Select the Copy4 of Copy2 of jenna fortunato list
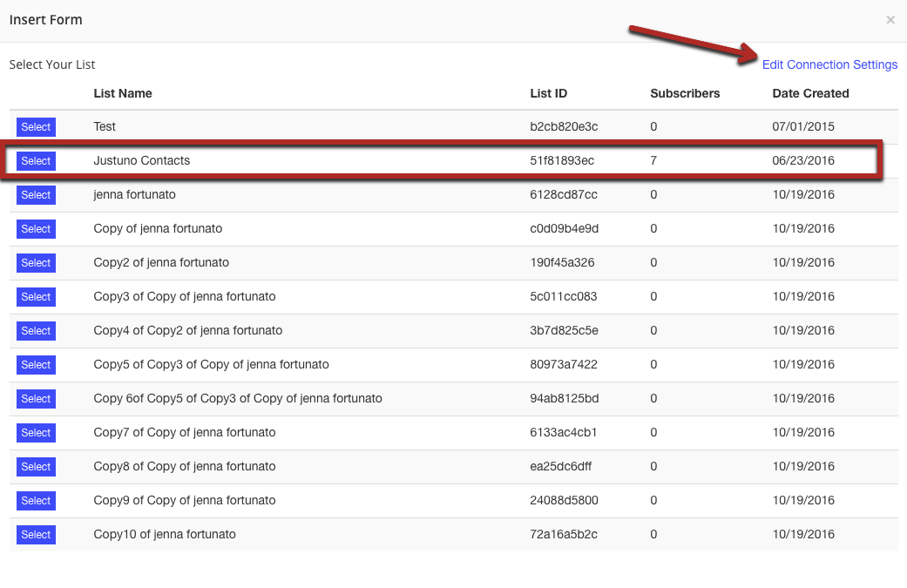907x588 pixels. [x=35, y=330]
